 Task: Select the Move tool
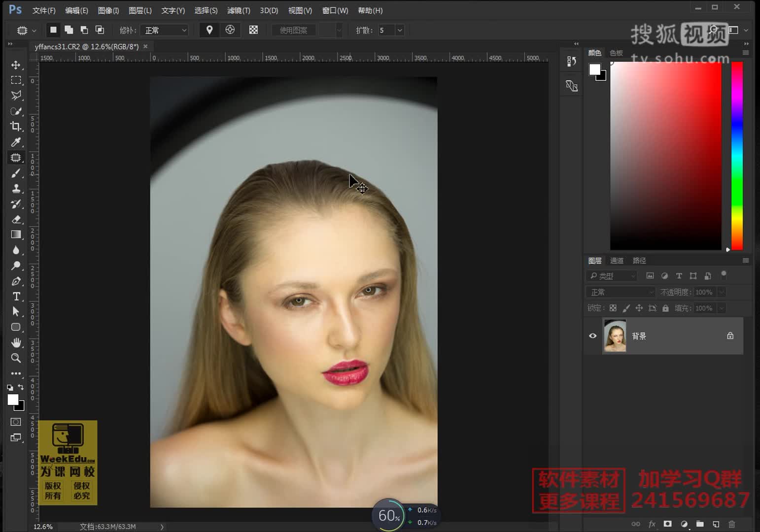pyautogui.click(x=16, y=65)
